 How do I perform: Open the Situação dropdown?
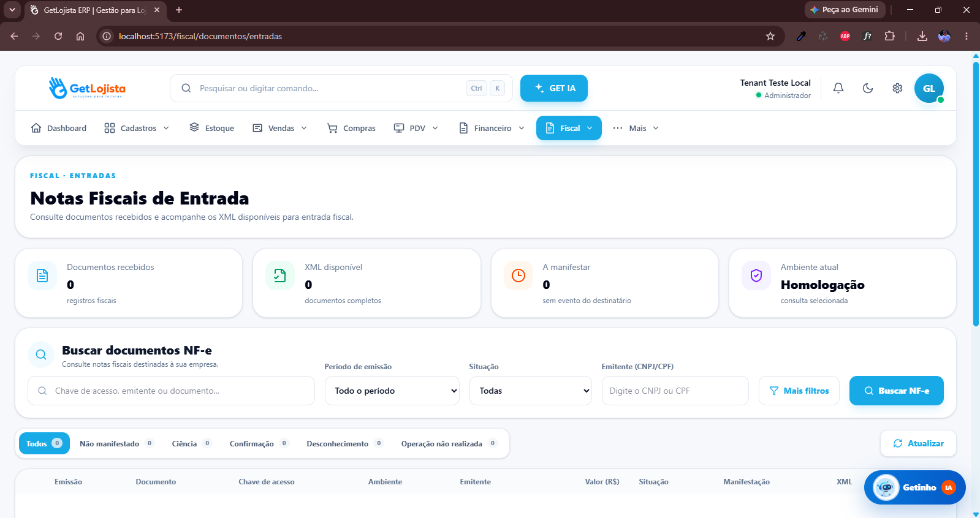531,391
